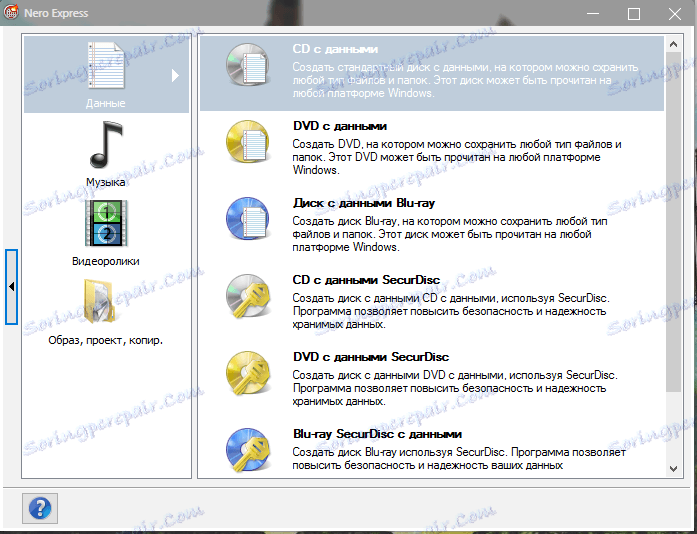Open help with the question mark button
697x534 pixels.
click(x=40, y=508)
